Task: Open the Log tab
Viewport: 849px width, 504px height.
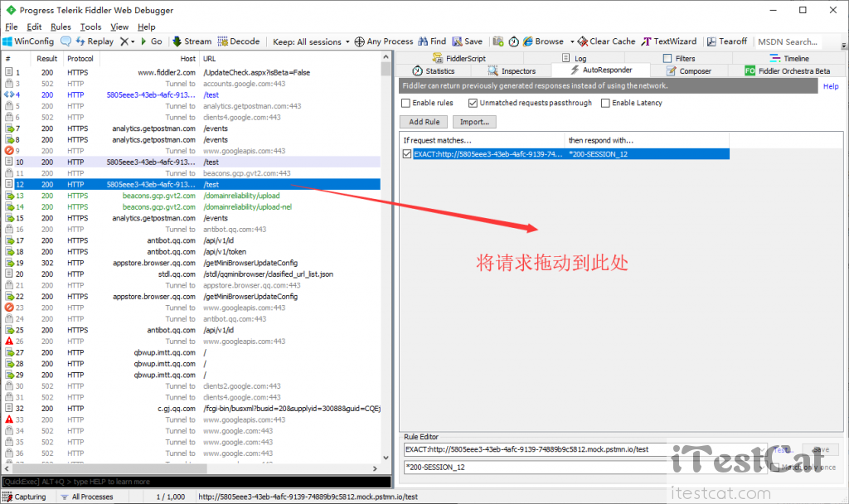Action: [x=575, y=58]
